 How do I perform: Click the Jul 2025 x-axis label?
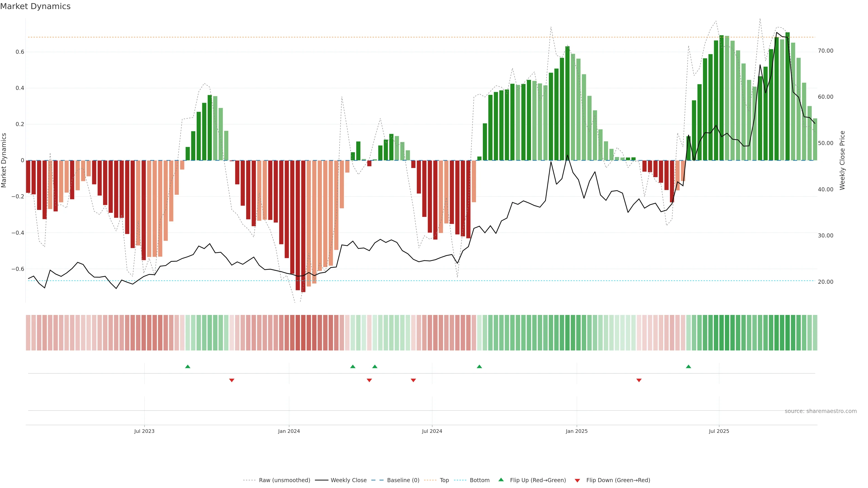pyautogui.click(x=719, y=431)
